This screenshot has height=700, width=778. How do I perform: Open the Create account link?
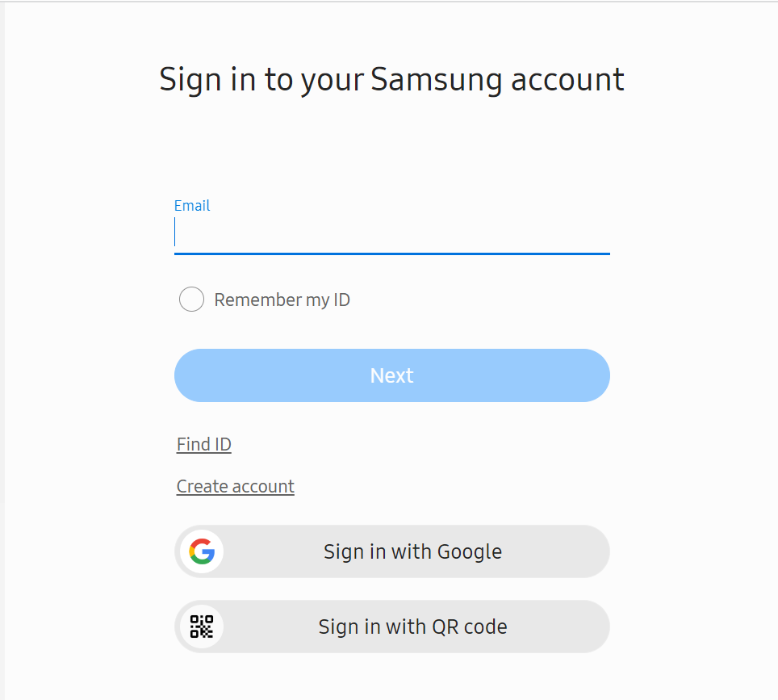[235, 487]
